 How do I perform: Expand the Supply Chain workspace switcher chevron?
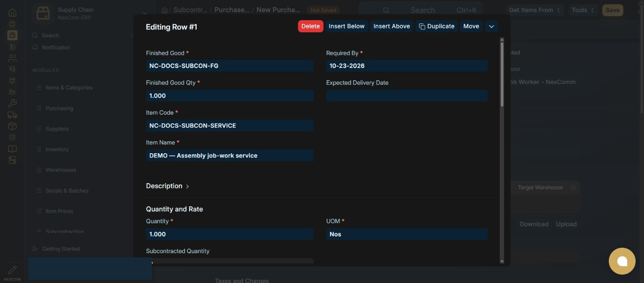click(145, 13)
